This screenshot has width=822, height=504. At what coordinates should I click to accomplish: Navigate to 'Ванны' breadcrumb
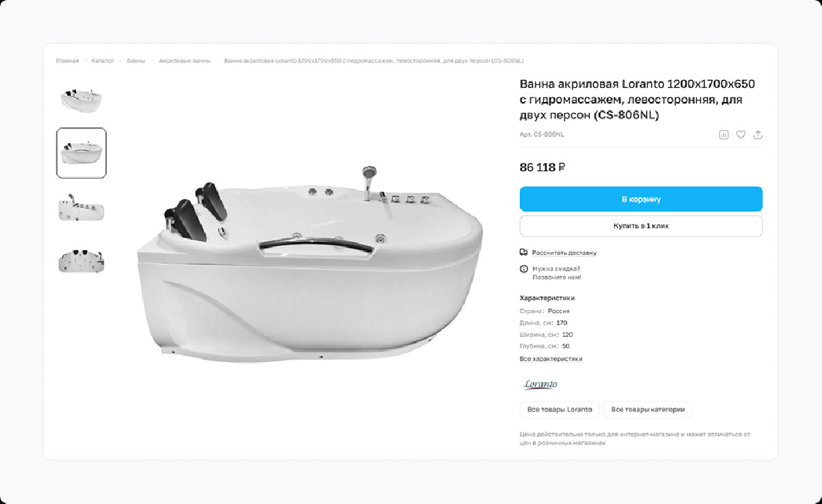click(136, 61)
